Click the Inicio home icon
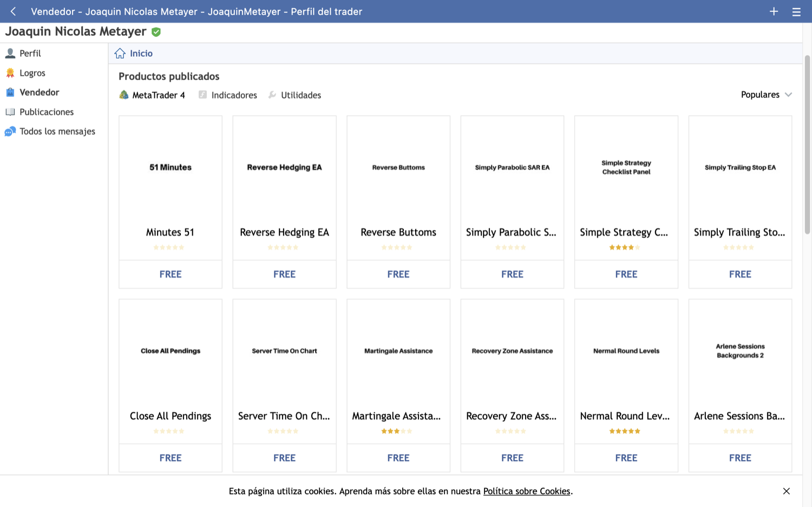The height and width of the screenshot is (507, 812). click(x=120, y=53)
